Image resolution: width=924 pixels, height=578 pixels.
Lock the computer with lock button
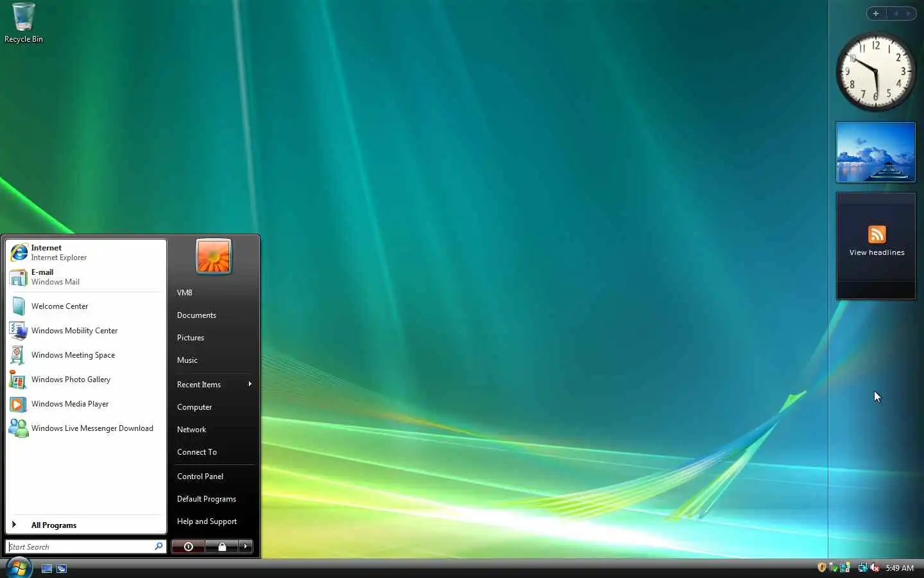pyautogui.click(x=221, y=547)
